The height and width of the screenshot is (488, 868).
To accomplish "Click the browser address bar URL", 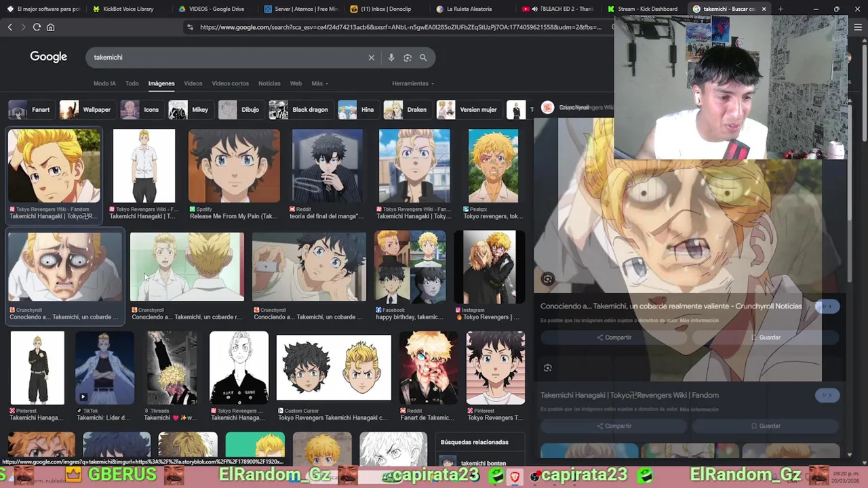I will tap(400, 27).
